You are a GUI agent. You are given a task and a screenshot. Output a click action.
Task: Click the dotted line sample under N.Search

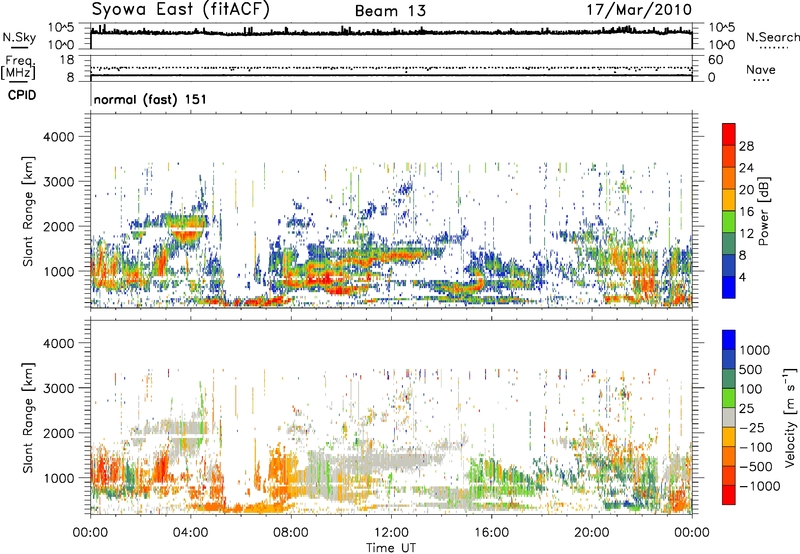(774, 48)
